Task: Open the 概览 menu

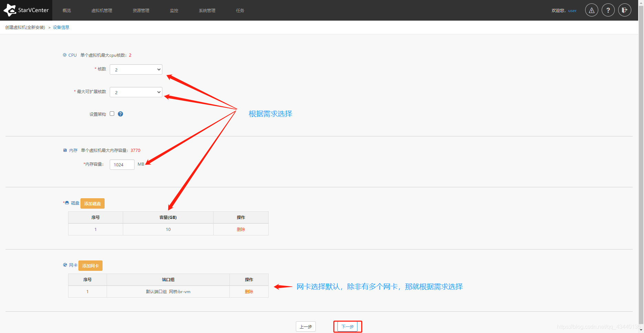Action: (67, 11)
